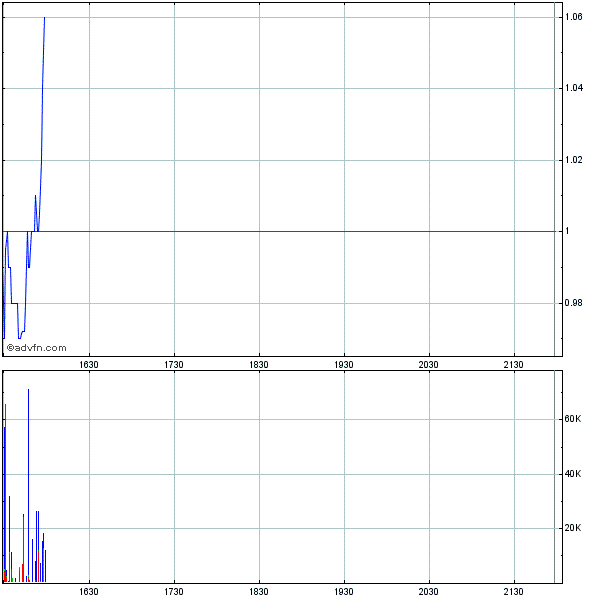This screenshot has height=600, width=600.
Task: Select the 1630 time label under price chart
Action: point(89,365)
